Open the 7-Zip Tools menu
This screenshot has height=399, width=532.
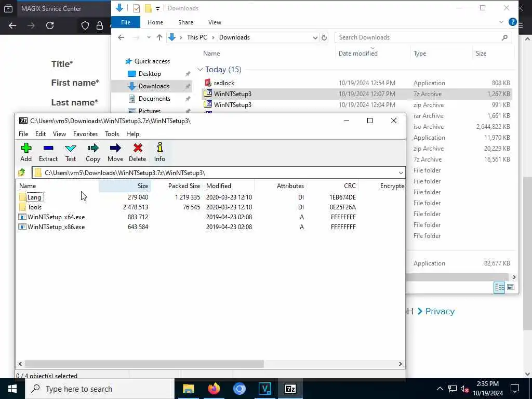(112, 134)
